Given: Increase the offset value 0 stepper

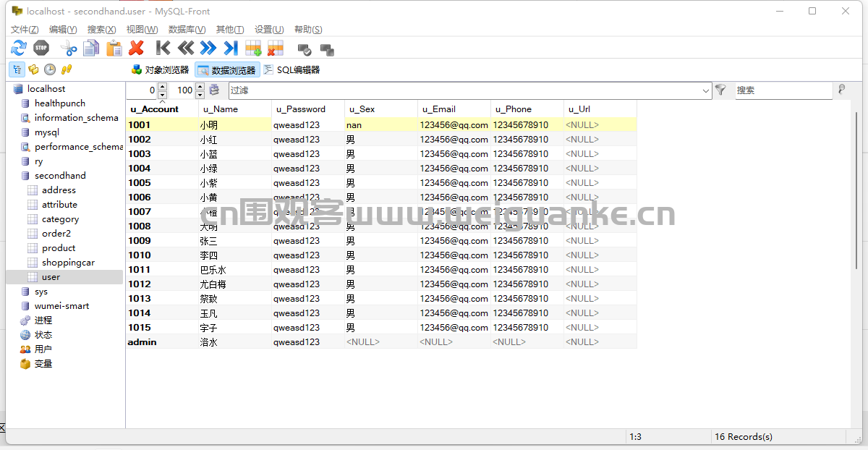Looking at the screenshot, I should pos(162,87).
